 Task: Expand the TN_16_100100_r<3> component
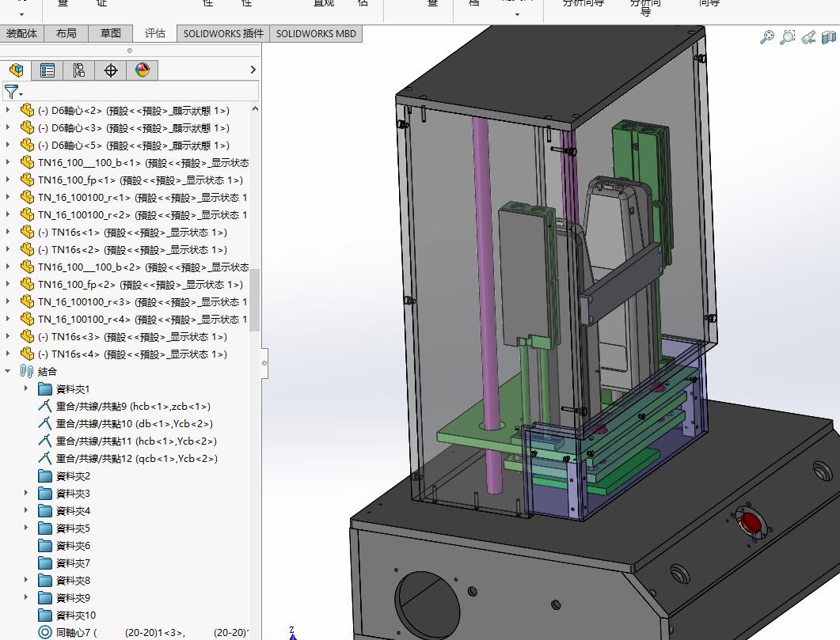coord(7,302)
